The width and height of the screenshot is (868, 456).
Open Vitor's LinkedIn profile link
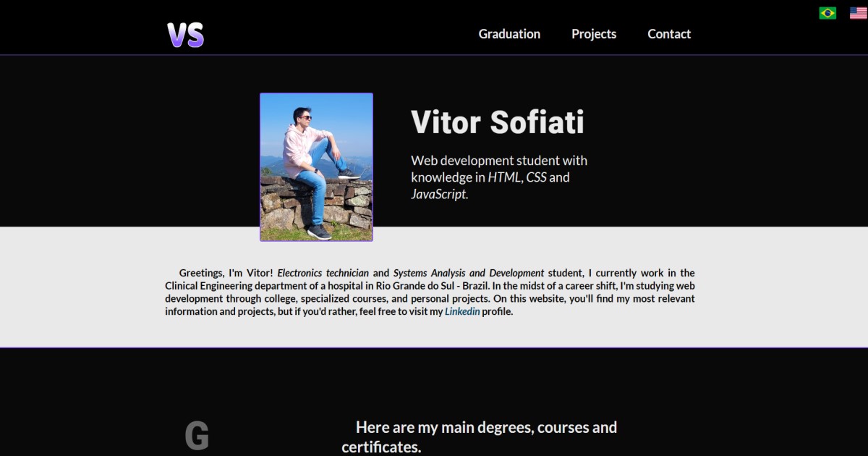tap(462, 311)
